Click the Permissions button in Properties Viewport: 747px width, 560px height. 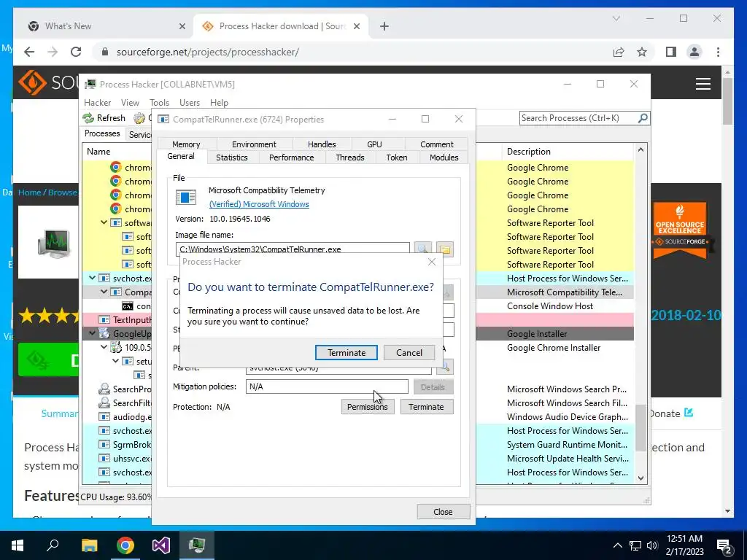coord(368,407)
